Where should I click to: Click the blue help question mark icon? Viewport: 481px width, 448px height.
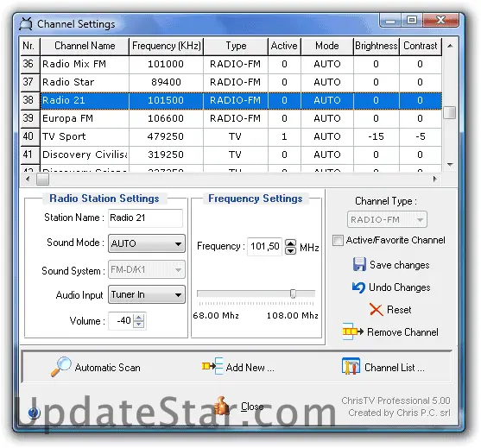[34, 413]
